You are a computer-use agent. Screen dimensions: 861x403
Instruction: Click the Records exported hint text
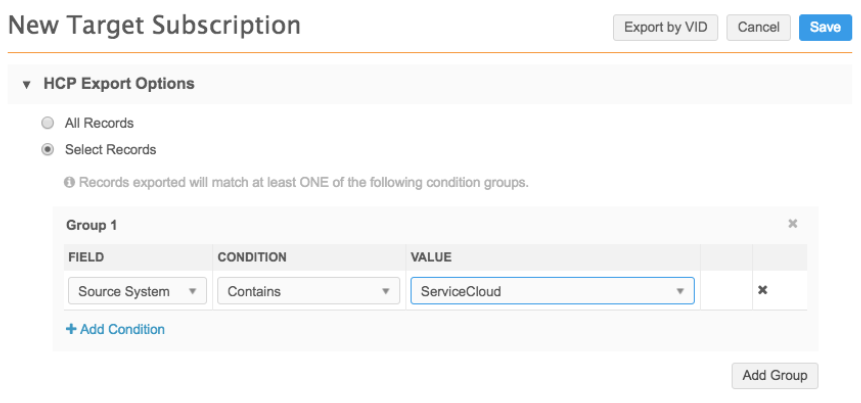[303, 183]
